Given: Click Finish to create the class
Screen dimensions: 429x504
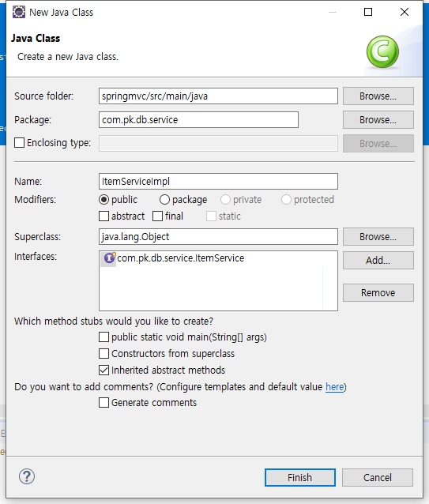Looking at the screenshot, I should point(300,477).
